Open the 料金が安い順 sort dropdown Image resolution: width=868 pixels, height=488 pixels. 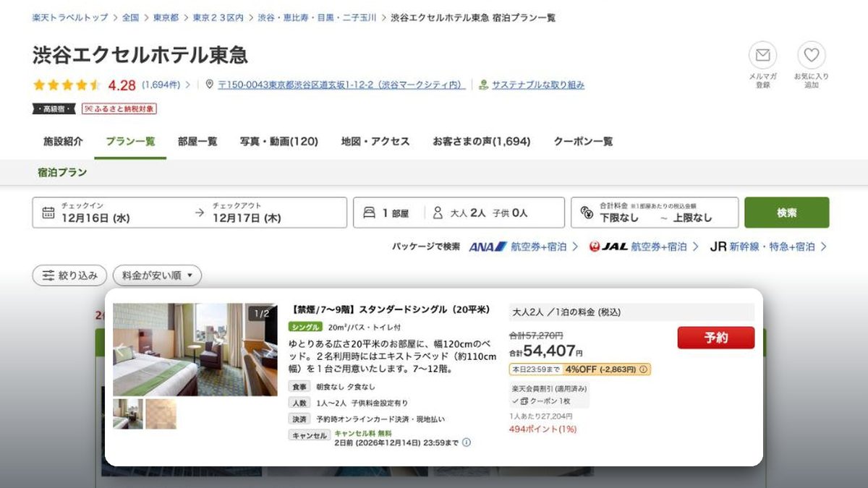click(x=157, y=275)
